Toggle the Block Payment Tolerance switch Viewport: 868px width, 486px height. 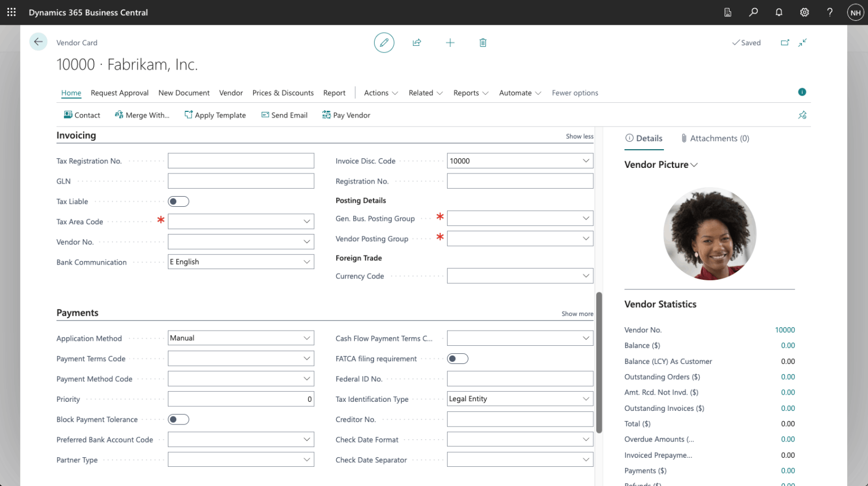(x=179, y=419)
